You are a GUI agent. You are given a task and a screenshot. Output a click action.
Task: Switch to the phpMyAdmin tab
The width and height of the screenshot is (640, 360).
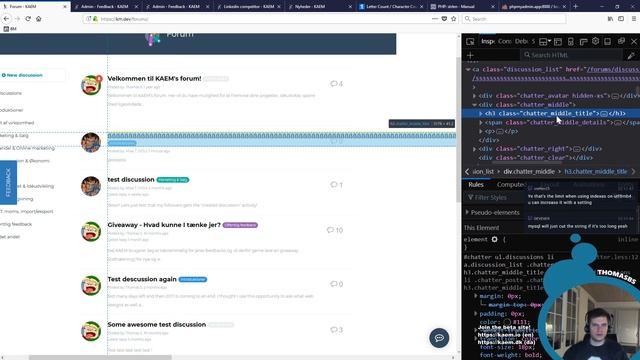533,7
